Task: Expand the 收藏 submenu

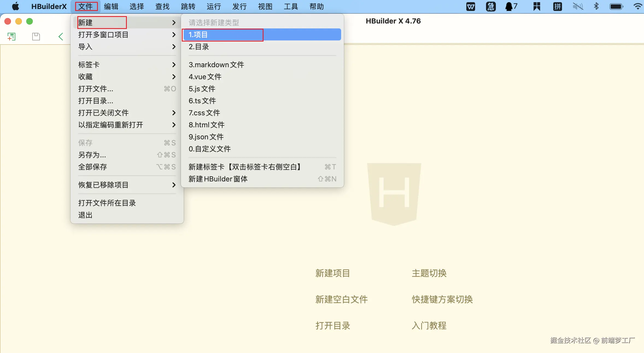Action: (x=127, y=77)
